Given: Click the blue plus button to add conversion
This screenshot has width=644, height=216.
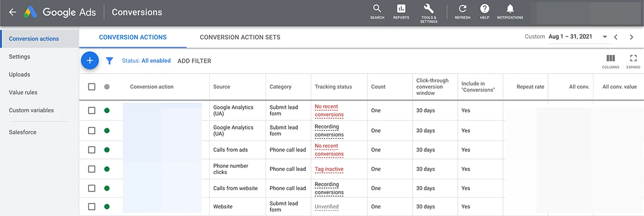Looking at the screenshot, I should pyautogui.click(x=90, y=61).
